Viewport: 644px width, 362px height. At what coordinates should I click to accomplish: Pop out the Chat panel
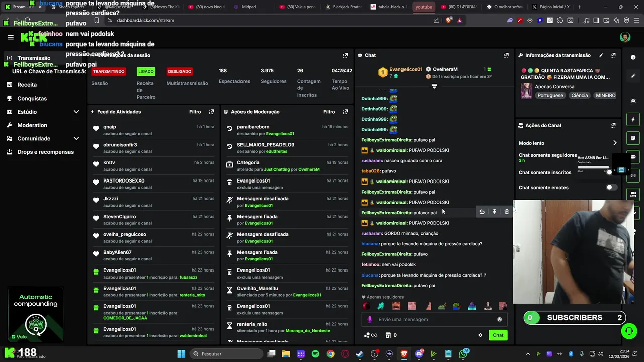click(506, 55)
